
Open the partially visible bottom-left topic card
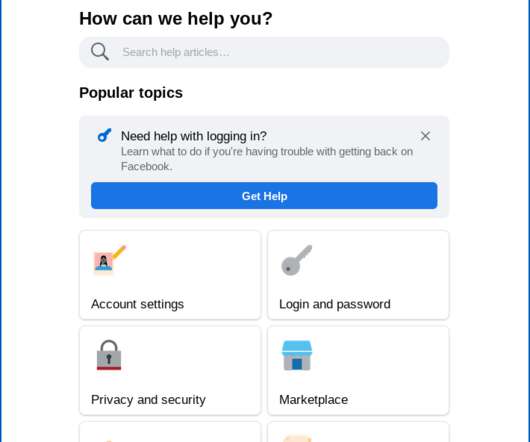170,432
